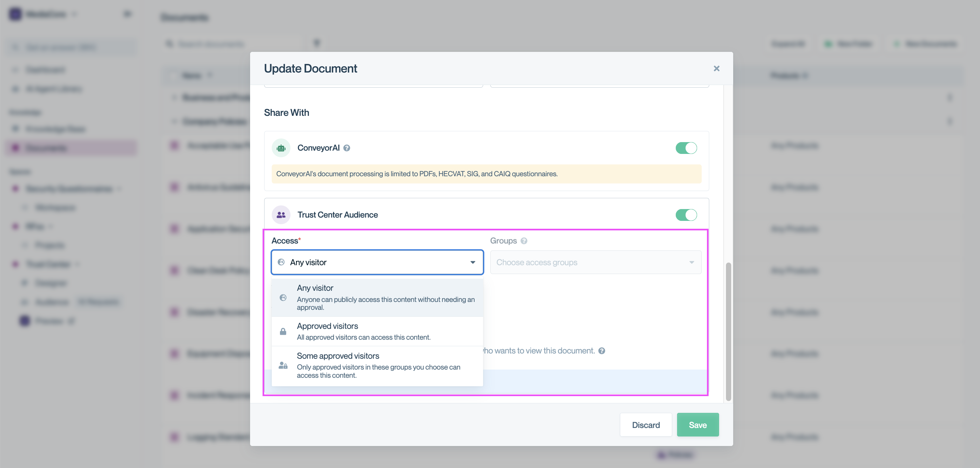This screenshot has width=980, height=468.
Task: Click the Access dropdown caret arrow
Action: pos(473,262)
